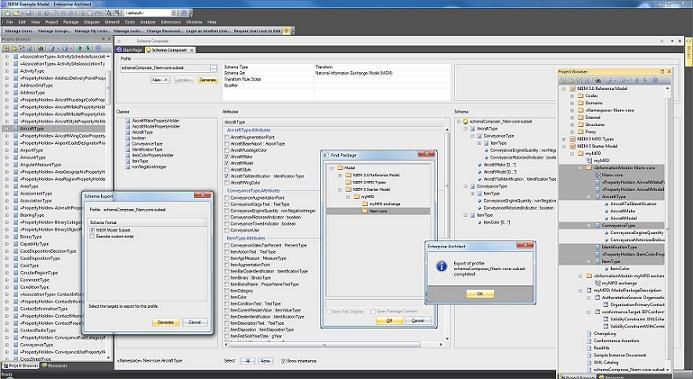Click the AircraftType class icon in left browser

[16, 129]
